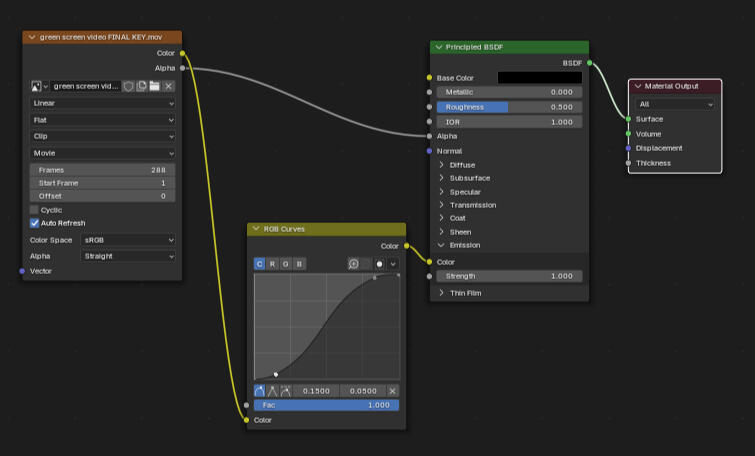The width and height of the screenshot is (755, 456).
Task: Open the Linear interpolation dropdown
Action: (103, 103)
